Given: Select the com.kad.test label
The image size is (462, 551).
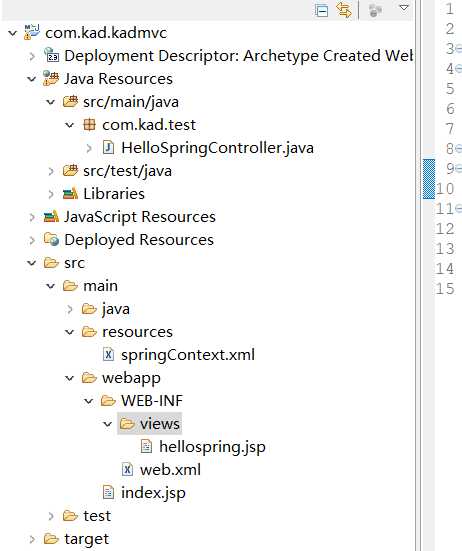Looking at the screenshot, I should [x=149, y=125].
